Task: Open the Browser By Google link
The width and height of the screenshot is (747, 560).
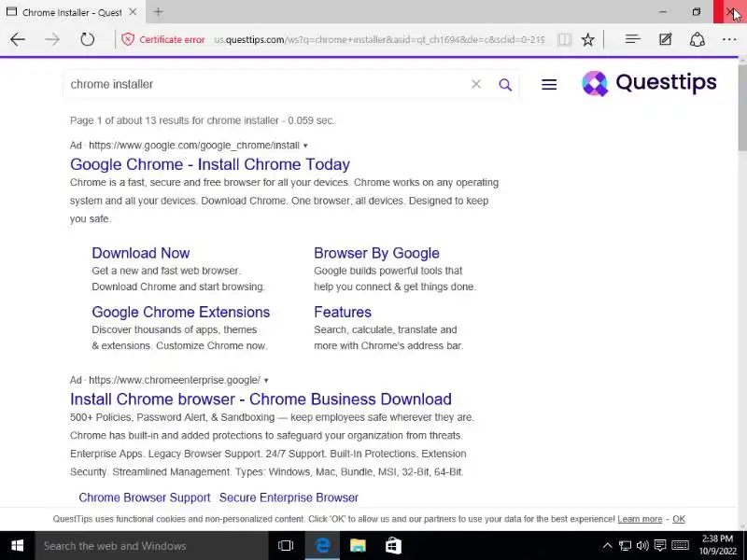Action: [376, 253]
